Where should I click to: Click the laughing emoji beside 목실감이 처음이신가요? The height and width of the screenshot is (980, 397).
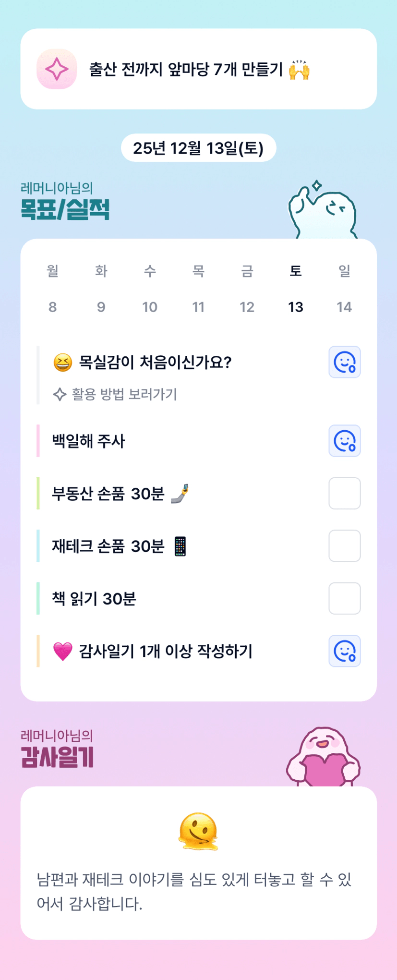[62, 362]
